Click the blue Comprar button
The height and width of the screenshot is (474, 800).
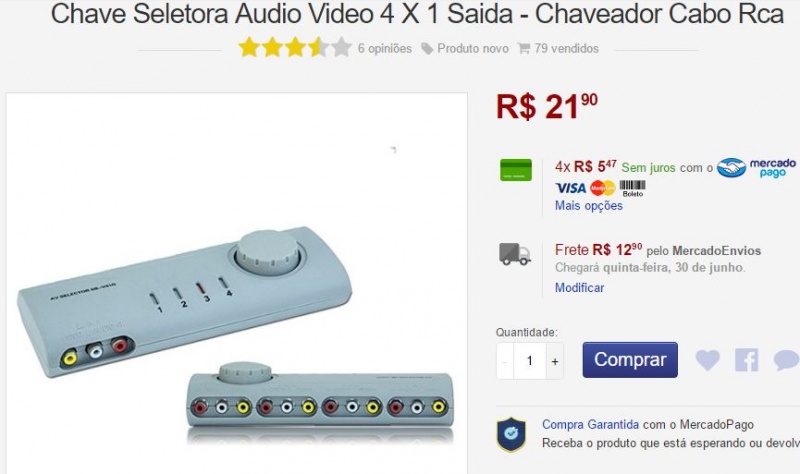click(x=630, y=360)
